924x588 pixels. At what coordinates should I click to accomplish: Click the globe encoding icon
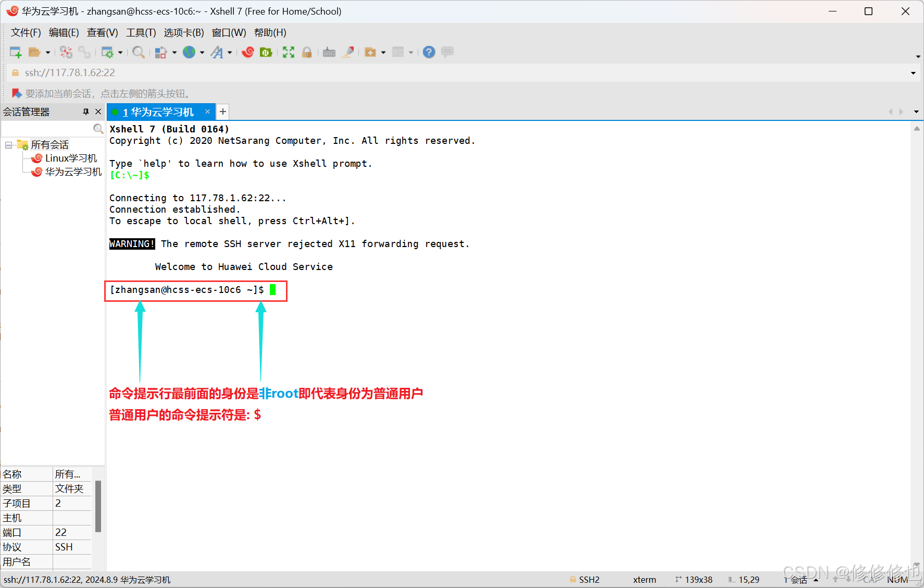click(x=189, y=52)
